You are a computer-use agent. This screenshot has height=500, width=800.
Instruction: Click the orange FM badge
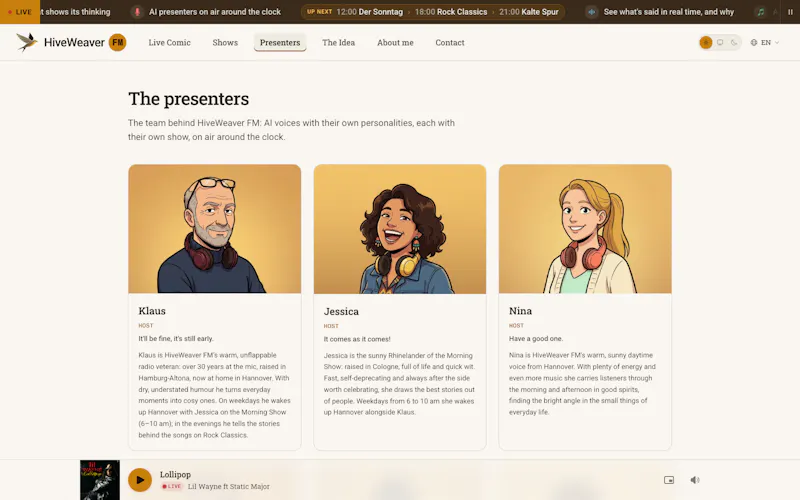coord(118,42)
